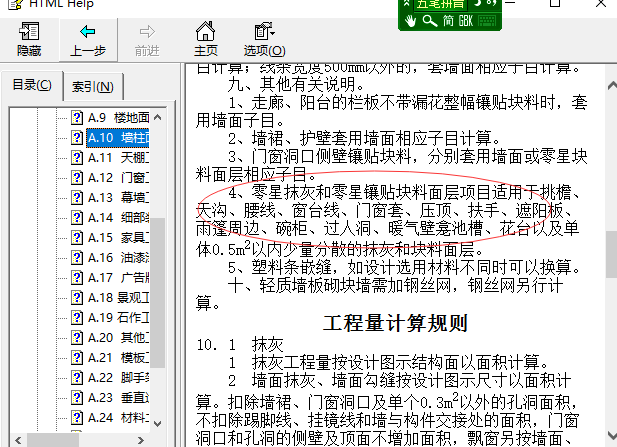Click the Hide (隐藏) toolbar button
The image size is (617, 447).
tap(29, 40)
